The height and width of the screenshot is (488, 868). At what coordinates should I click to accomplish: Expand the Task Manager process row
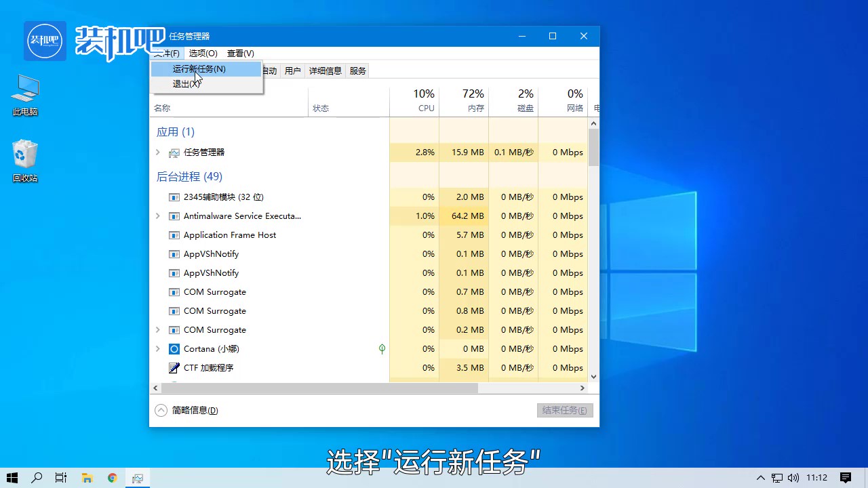click(x=158, y=152)
